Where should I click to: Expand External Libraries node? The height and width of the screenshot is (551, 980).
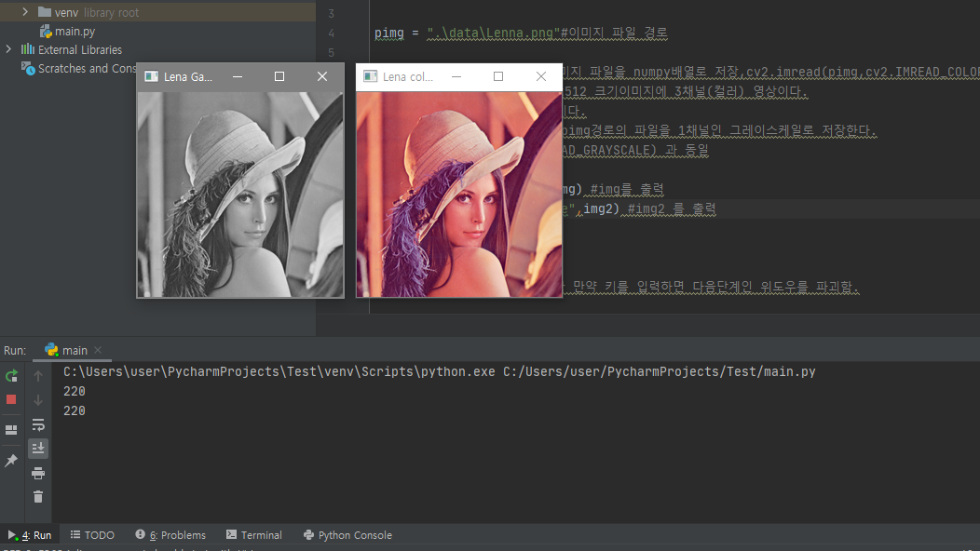pos(8,48)
